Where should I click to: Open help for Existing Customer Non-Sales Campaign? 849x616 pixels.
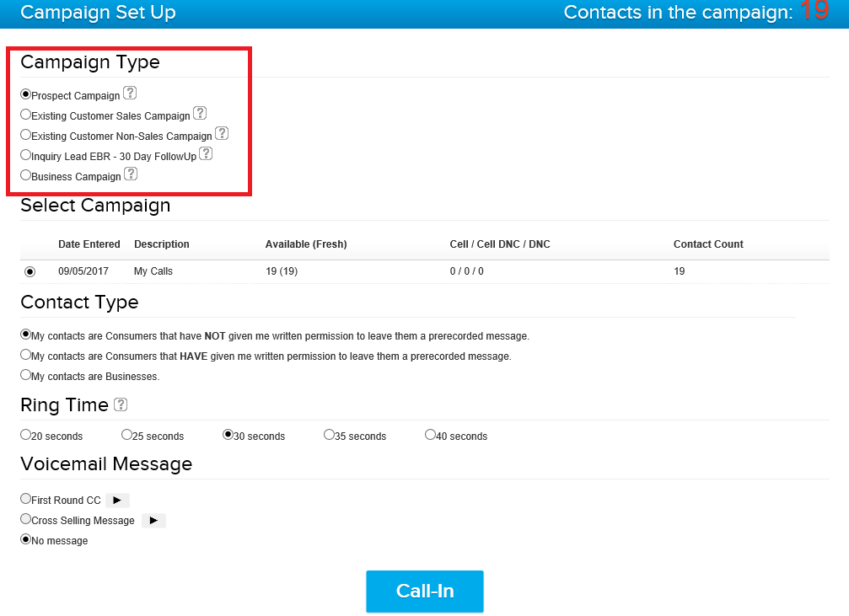coord(221,132)
